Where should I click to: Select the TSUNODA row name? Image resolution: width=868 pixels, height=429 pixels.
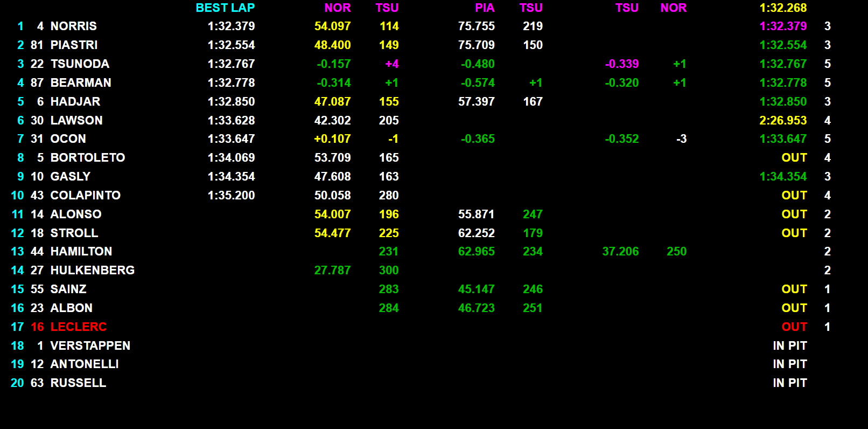click(x=80, y=64)
